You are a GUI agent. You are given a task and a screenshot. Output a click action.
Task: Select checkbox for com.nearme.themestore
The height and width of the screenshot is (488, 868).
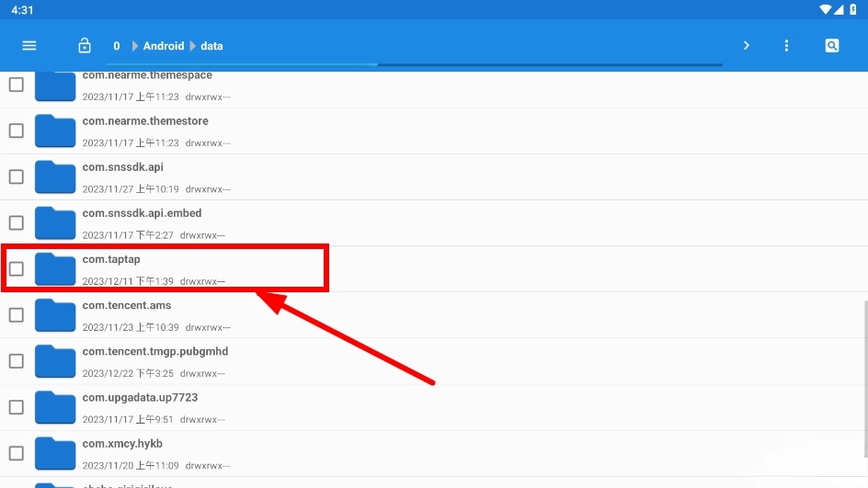17,131
